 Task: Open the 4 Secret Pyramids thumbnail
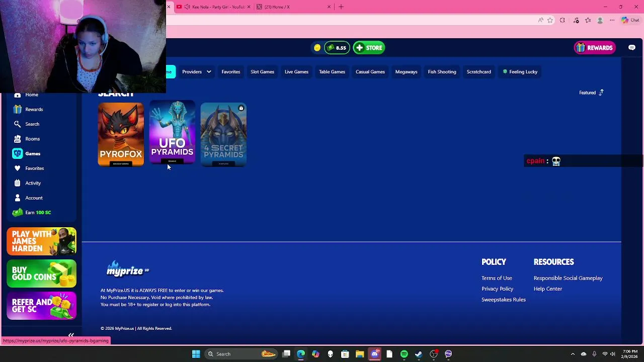(x=223, y=134)
